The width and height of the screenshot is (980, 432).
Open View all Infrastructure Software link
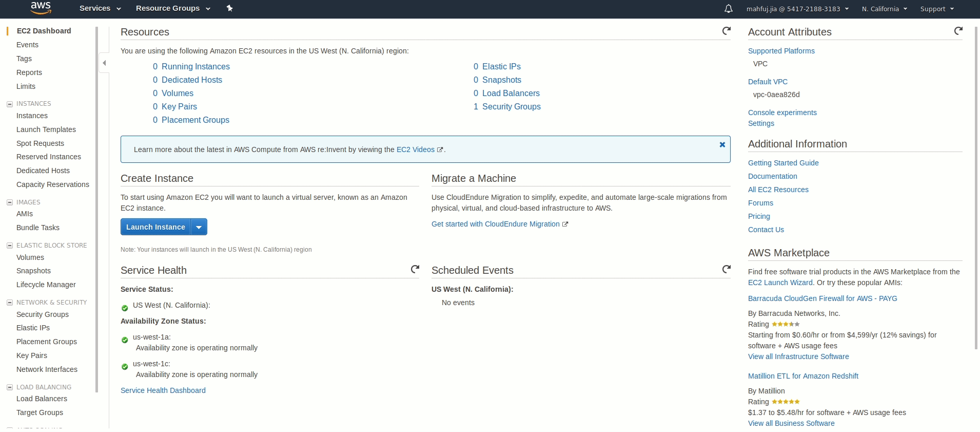pyautogui.click(x=798, y=356)
